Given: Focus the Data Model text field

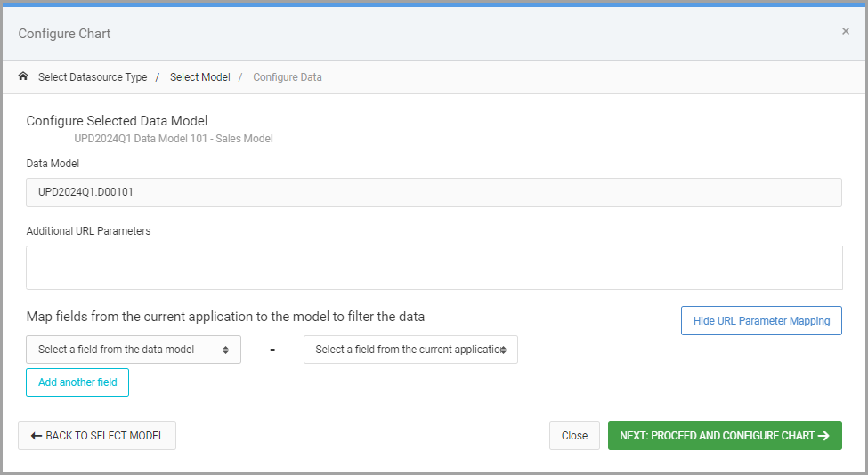Looking at the screenshot, I should click(434, 192).
